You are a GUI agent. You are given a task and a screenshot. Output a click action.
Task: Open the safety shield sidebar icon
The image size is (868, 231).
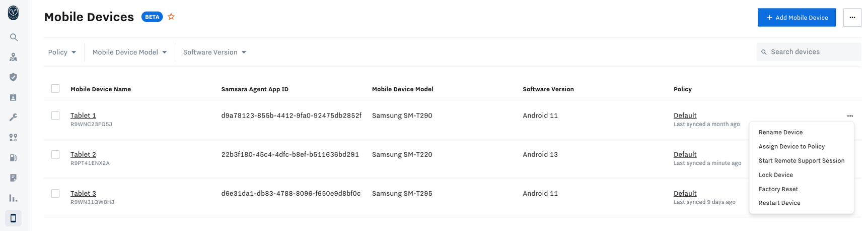pos(14,77)
